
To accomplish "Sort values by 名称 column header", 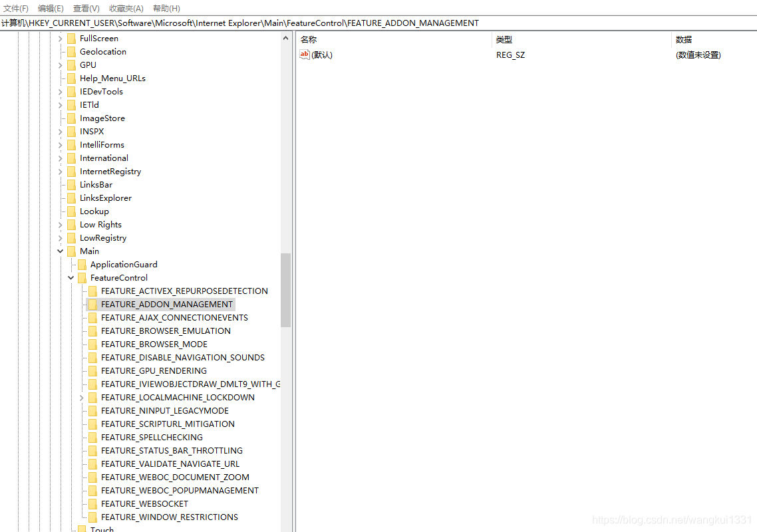I will click(x=394, y=40).
